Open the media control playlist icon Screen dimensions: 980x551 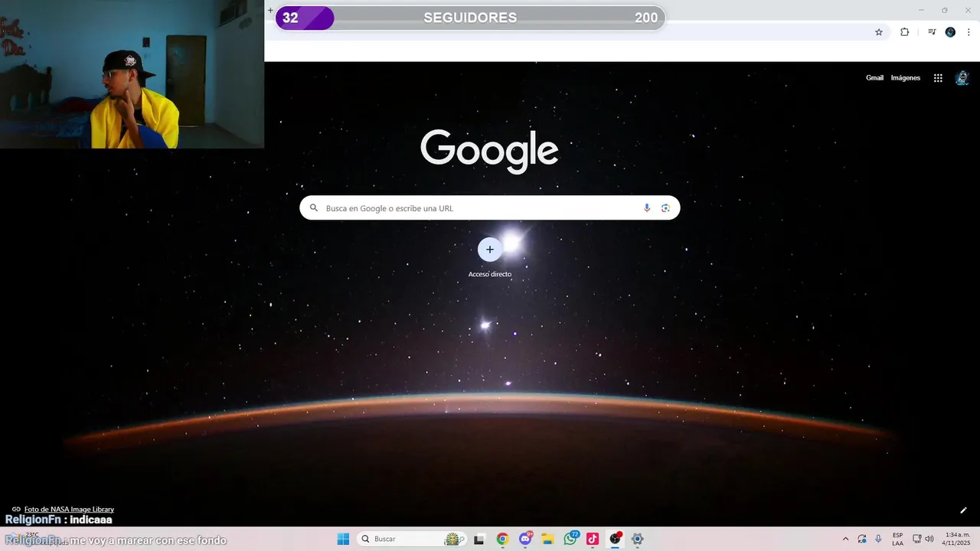coord(932,32)
